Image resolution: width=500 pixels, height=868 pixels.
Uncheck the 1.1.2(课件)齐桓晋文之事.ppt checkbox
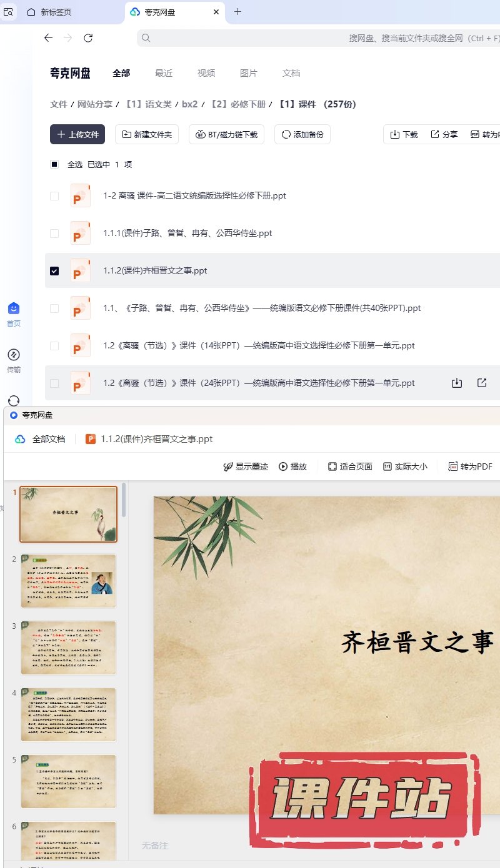point(54,270)
